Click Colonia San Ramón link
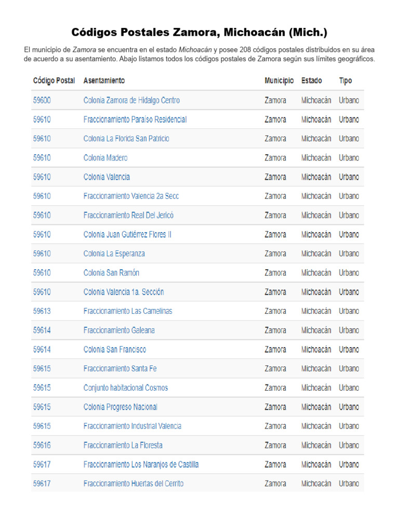Viewport: 399px width, 532px height. tap(111, 273)
